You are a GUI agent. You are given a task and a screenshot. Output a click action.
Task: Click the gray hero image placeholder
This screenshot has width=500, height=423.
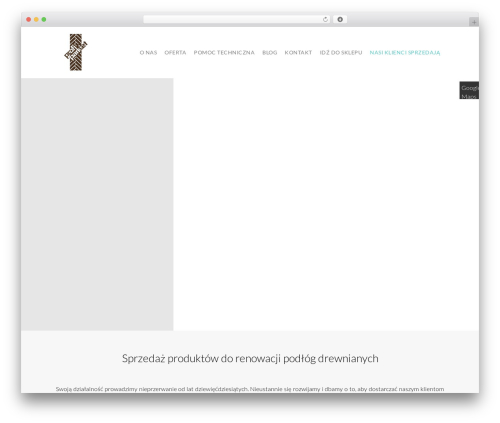[97, 204]
